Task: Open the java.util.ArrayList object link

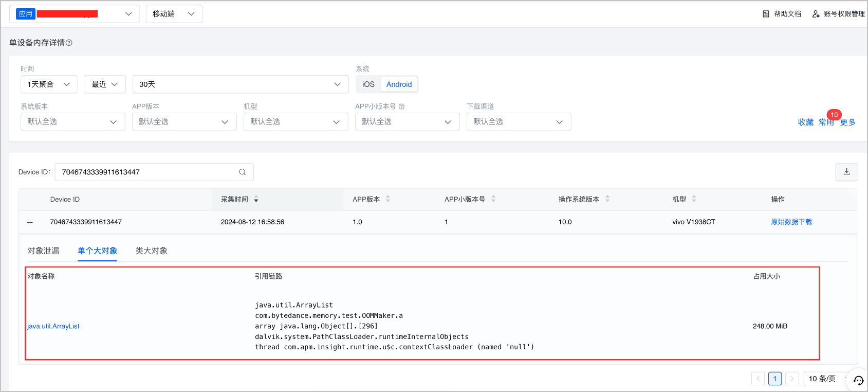Action: [x=53, y=326]
